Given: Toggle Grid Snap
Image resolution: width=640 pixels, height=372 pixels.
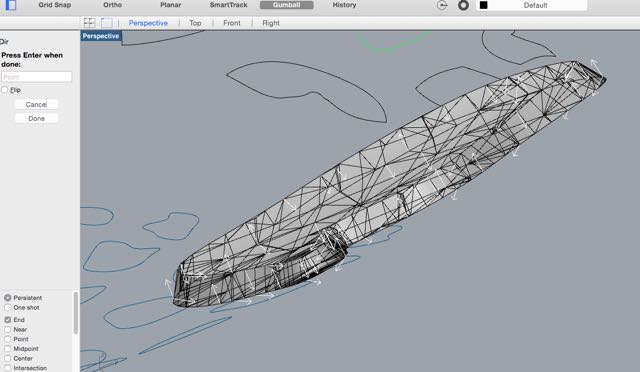Looking at the screenshot, I should (x=55, y=5).
